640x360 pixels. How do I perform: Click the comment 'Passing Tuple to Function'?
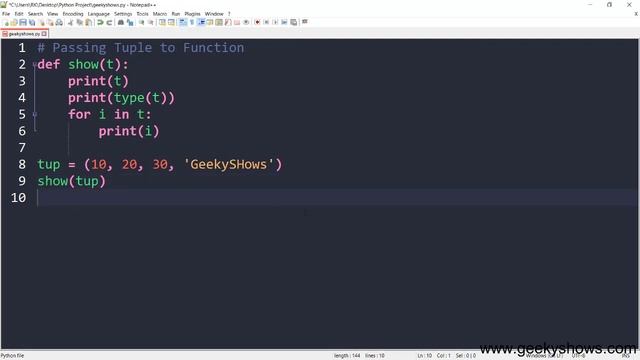click(x=148, y=48)
